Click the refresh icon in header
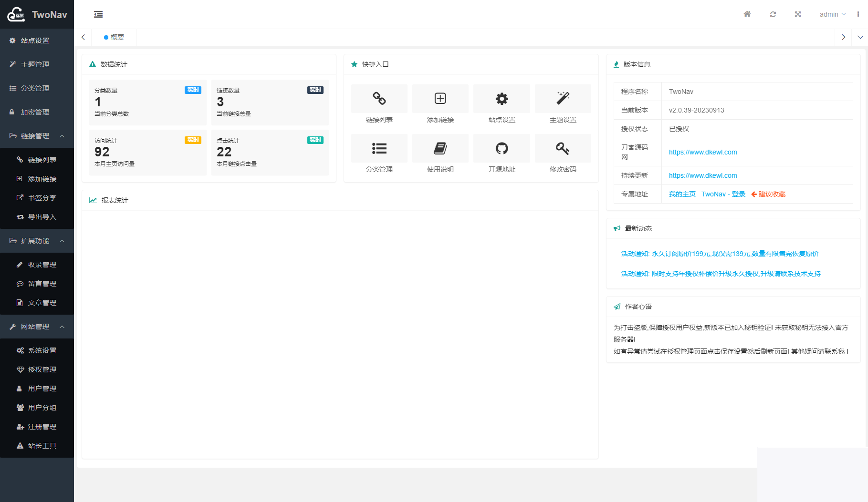 click(773, 14)
